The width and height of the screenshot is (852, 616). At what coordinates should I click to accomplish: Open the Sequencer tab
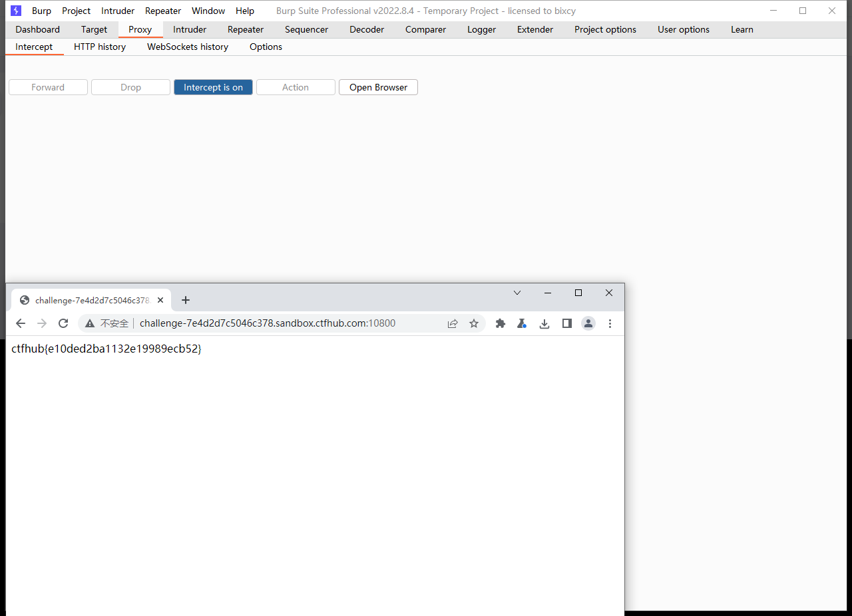click(306, 29)
